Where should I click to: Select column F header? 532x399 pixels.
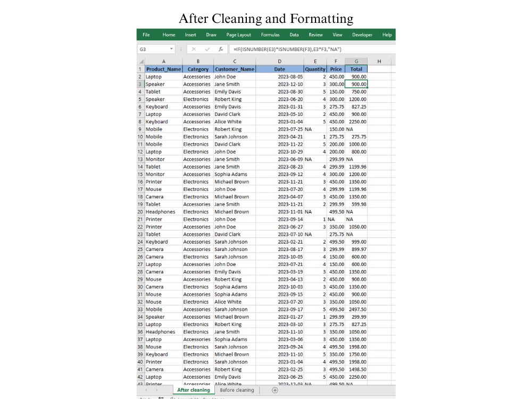pyautogui.click(x=336, y=61)
